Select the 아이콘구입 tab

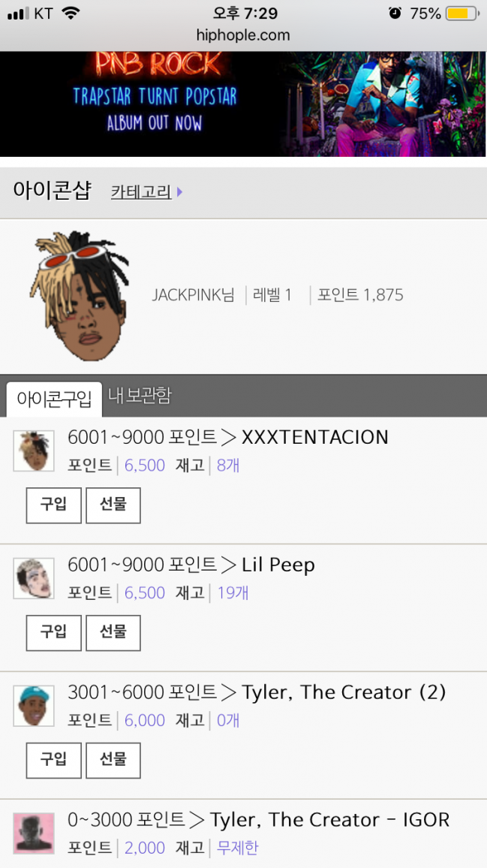click(54, 399)
